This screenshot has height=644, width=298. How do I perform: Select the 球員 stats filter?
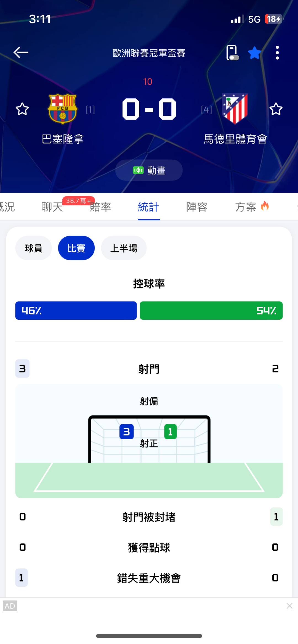[x=33, y=248]
